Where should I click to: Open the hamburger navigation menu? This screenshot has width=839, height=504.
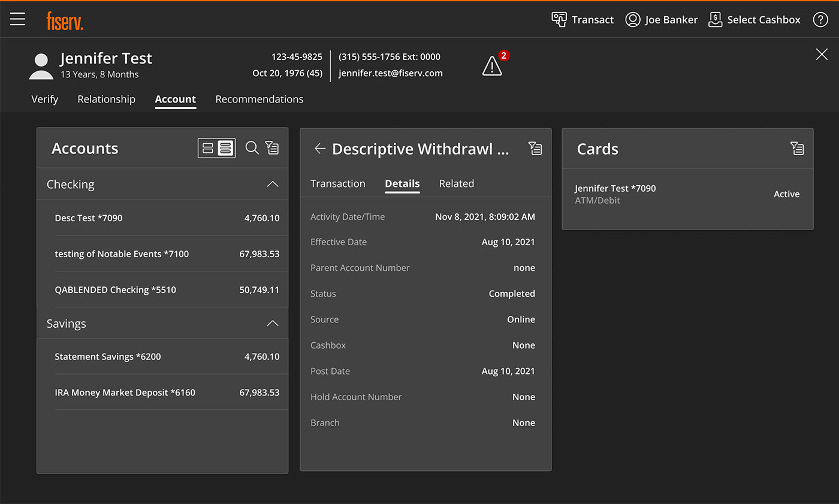[x=18, y=19]
